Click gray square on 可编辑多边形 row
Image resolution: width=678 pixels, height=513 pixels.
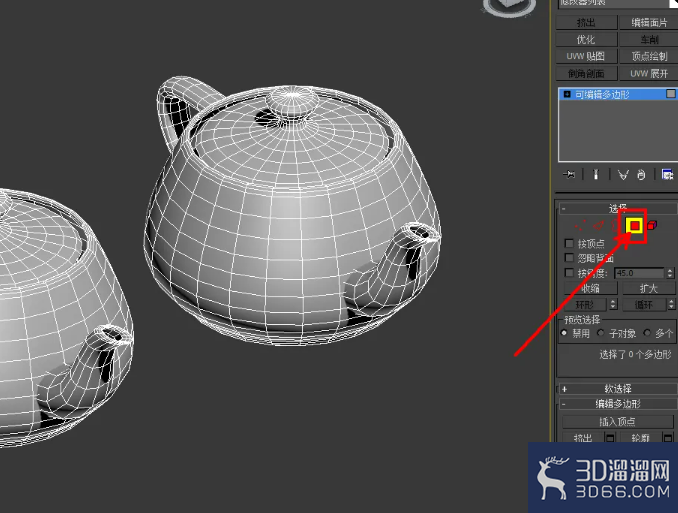pyautogui.click(x=671, y=94)
